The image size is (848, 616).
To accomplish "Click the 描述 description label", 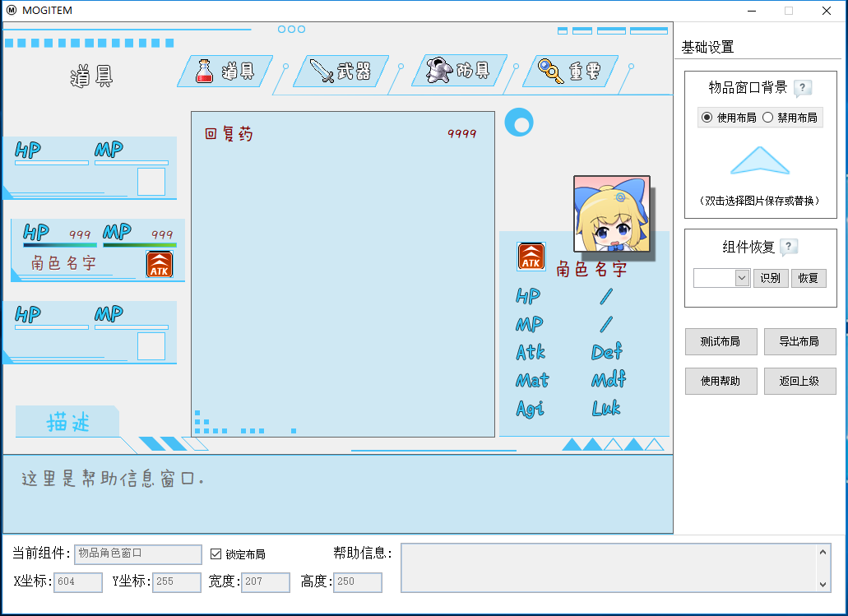I will [67, 422].
